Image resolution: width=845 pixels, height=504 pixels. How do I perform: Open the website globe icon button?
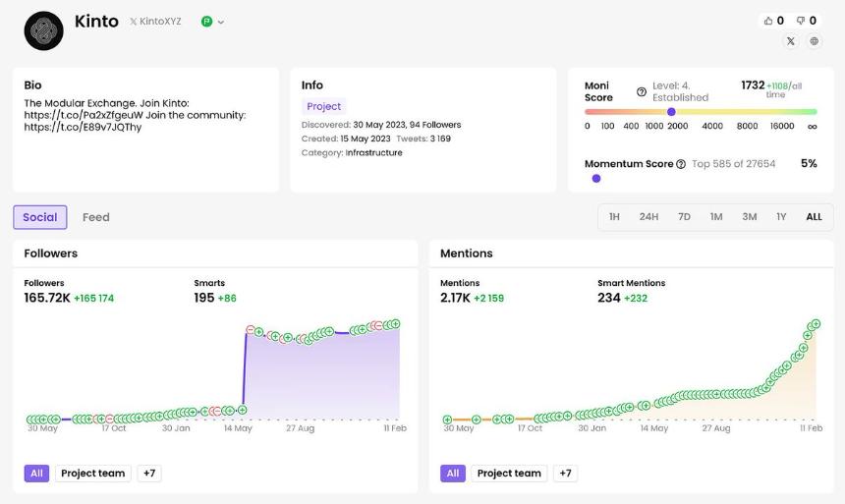click(x=815, y=41)
